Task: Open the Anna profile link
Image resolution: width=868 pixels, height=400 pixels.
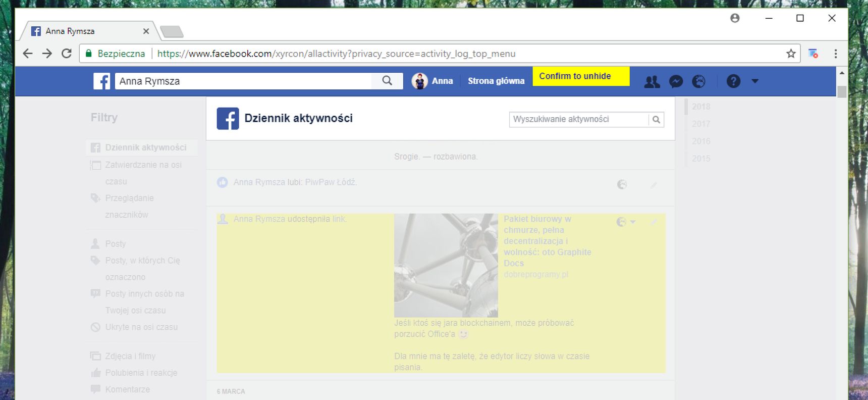Action: 442,81
